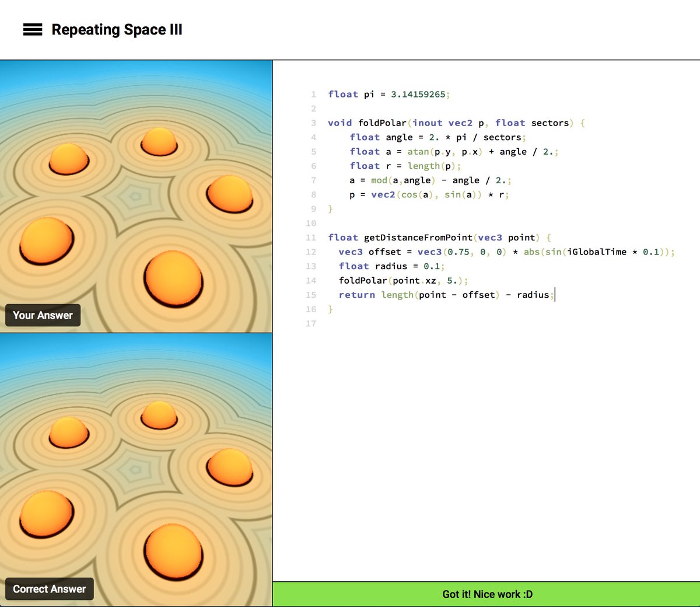Click line 12 'vec3 offset' declaration
Screen dimensions: 700x607
[x=507, y=252]
